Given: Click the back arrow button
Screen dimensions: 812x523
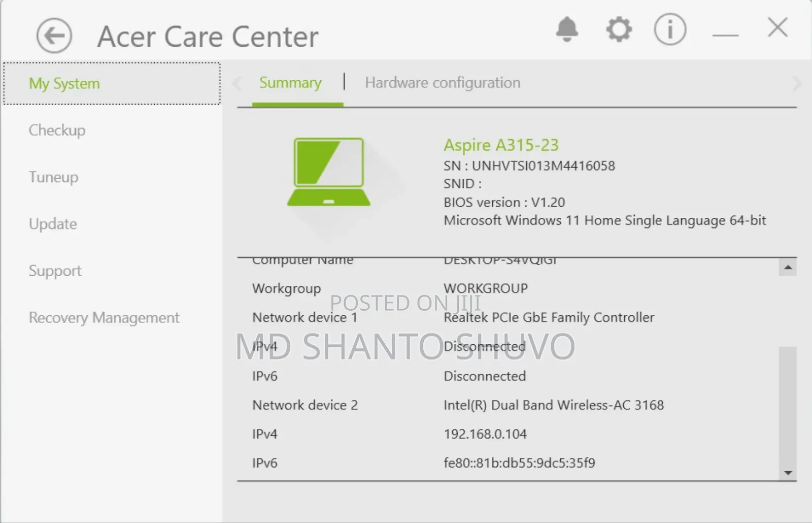Looking at the screenshot, I should click(x=54, y=36).
